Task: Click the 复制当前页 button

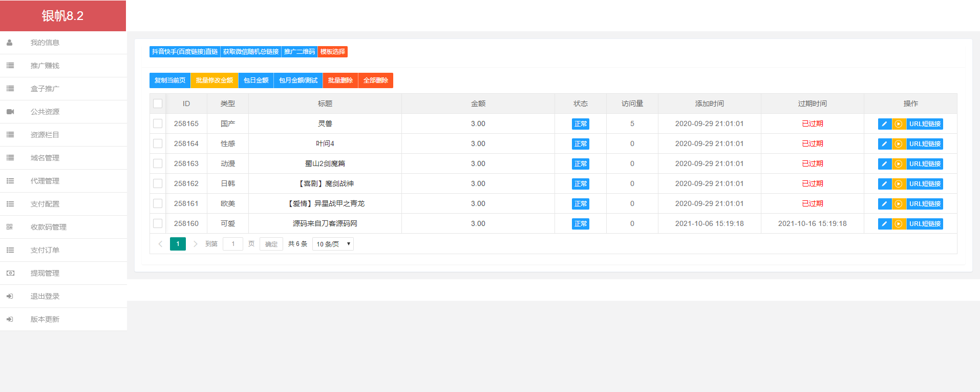Action: pyautogui.click(x=170, y=80)
